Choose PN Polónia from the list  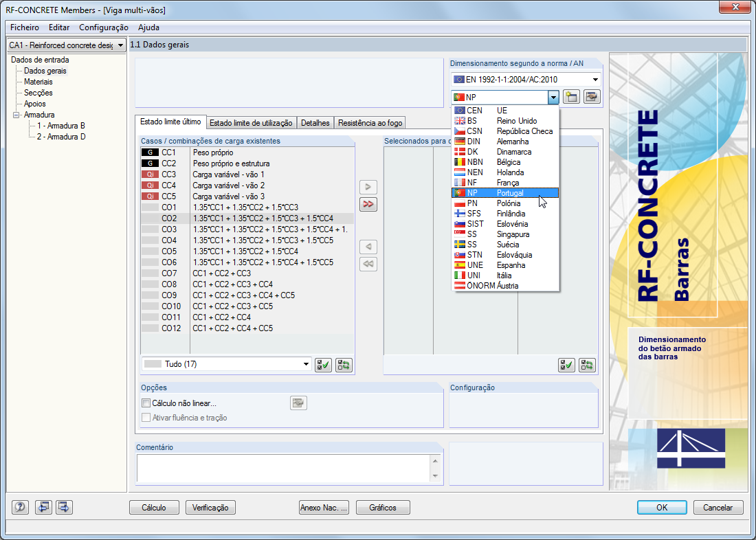pos(505,203)
